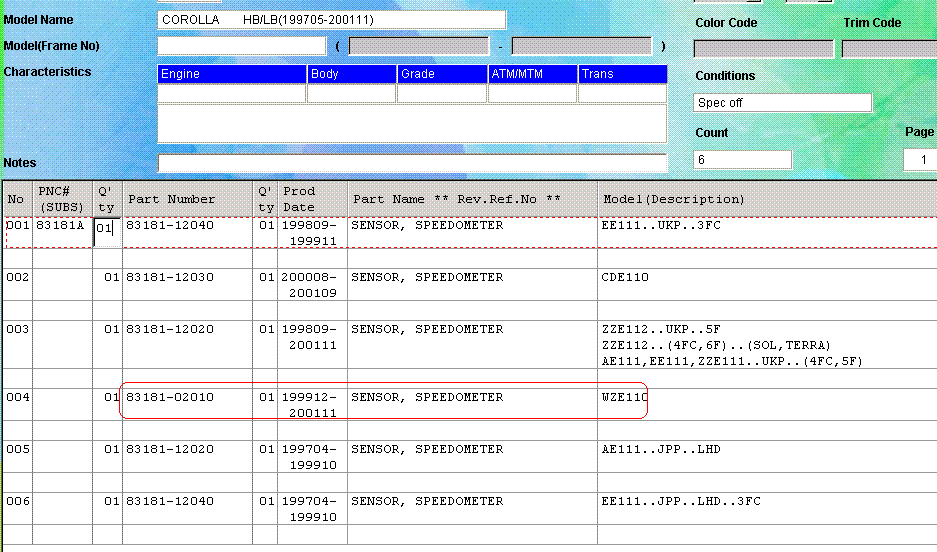This screenshot has height=552, width=937.
Task: Click the Grade characteristics column header
Action: point(441,74)
